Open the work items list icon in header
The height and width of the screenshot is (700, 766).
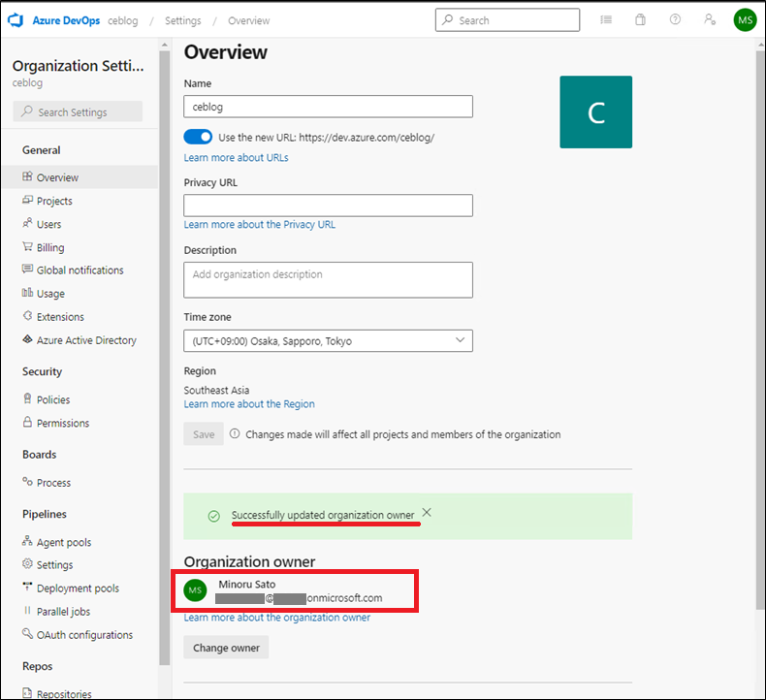[606, 20]
